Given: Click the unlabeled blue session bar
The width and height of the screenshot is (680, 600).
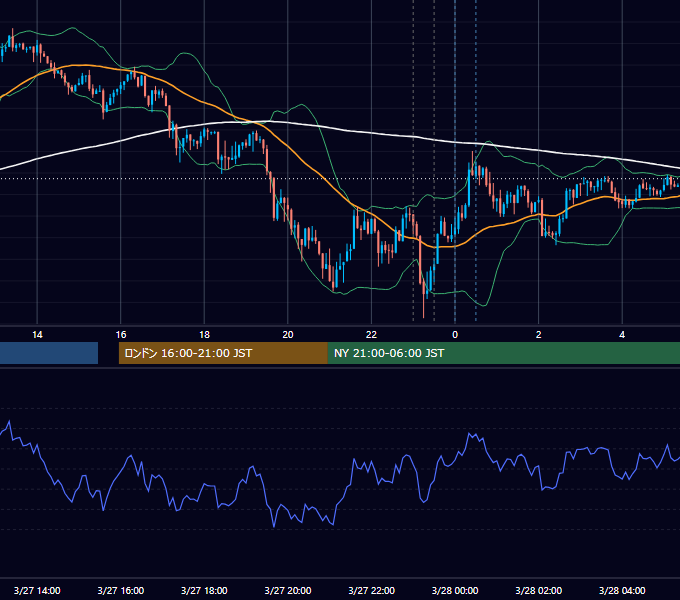Looking at the screenshot, I should tap(49, 353).
